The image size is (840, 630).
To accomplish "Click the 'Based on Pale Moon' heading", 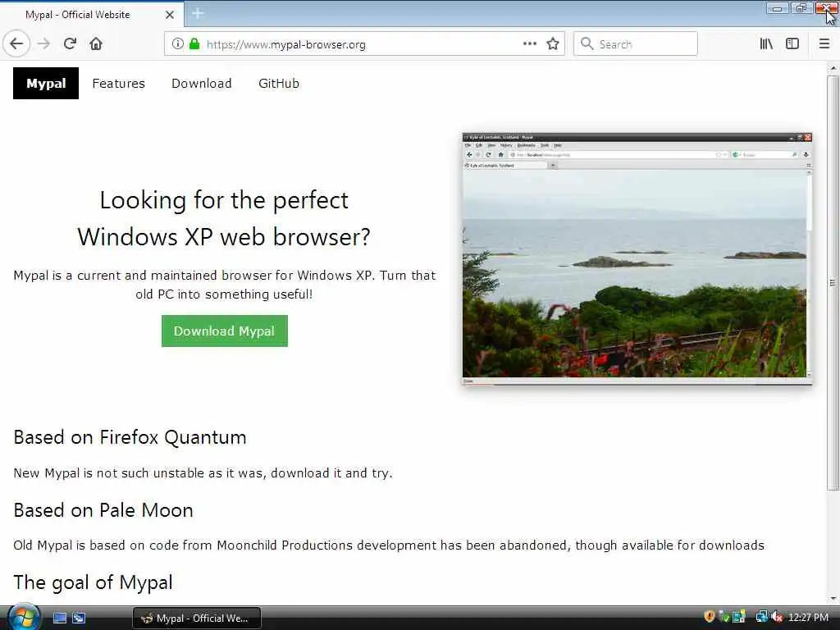I will [x=103, y=510].
